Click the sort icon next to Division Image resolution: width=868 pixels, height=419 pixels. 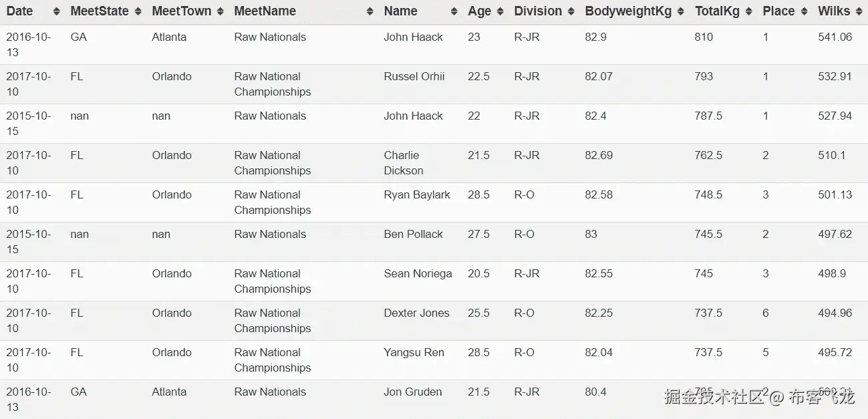click(x=571, y=12)
